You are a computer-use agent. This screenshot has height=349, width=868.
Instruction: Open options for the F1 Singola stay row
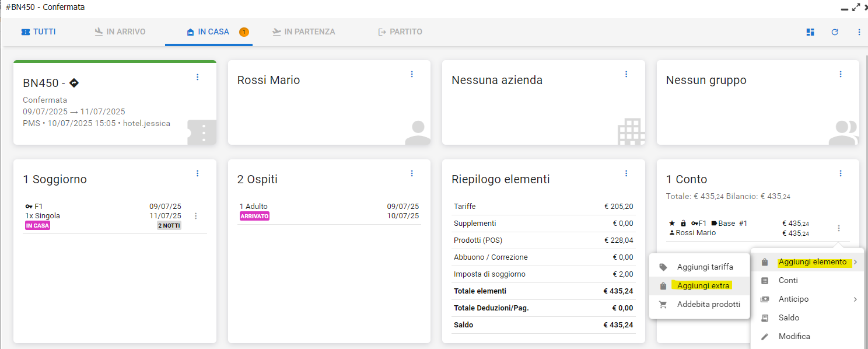195,216
